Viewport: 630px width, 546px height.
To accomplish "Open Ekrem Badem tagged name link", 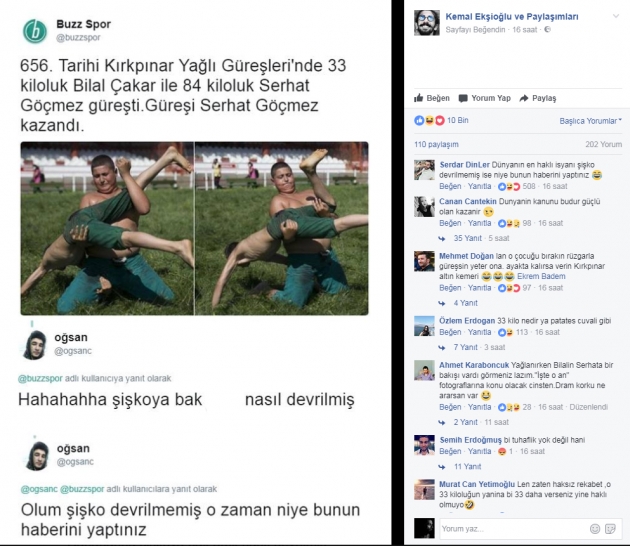I will pos(541,276).
